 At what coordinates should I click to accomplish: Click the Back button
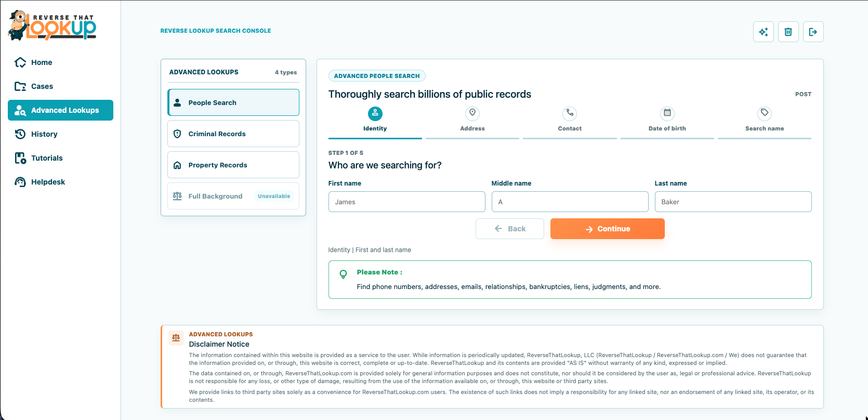510,229
